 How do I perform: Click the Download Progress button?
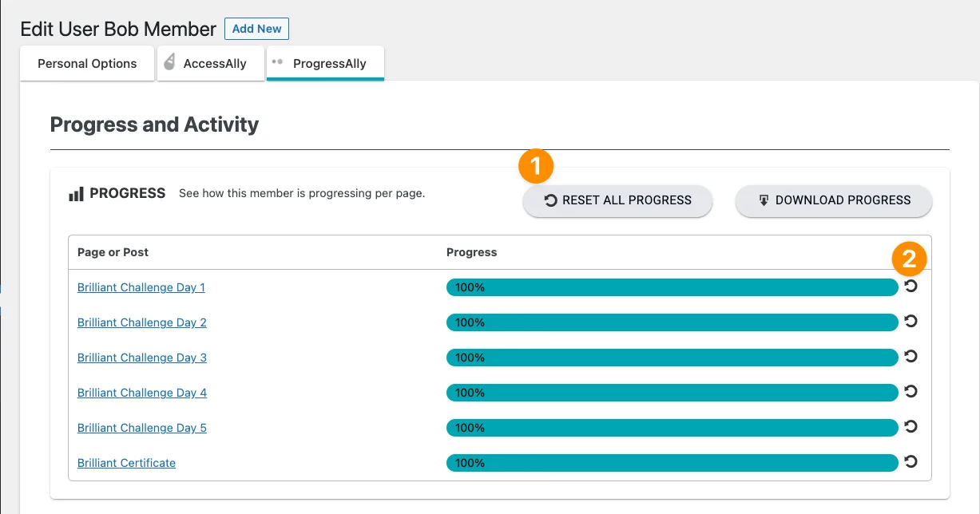[833, 200]
